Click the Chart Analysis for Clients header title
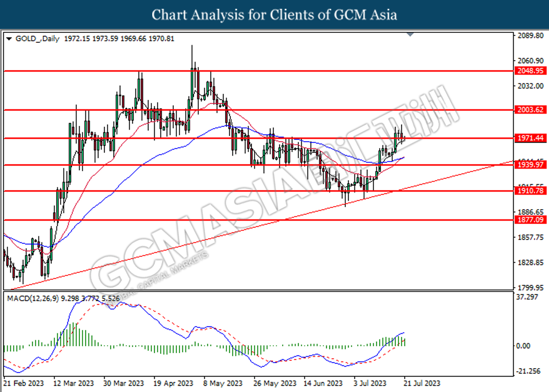 [274, 15]
